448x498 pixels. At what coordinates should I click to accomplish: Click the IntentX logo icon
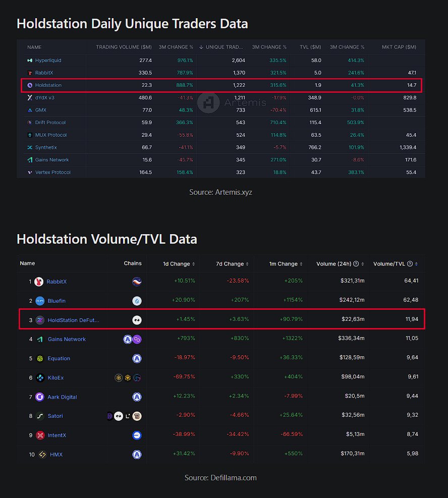click(x=40, y=435)
